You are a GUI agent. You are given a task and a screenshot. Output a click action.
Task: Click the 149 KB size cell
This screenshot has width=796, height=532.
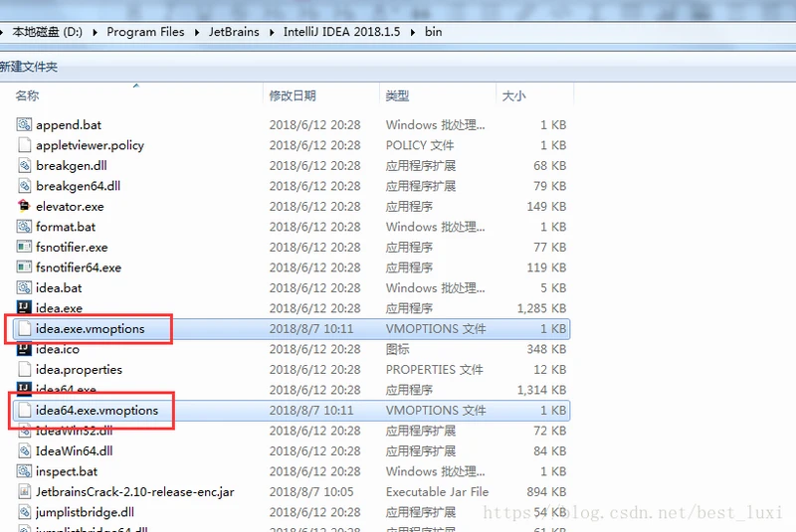point(546,207)
